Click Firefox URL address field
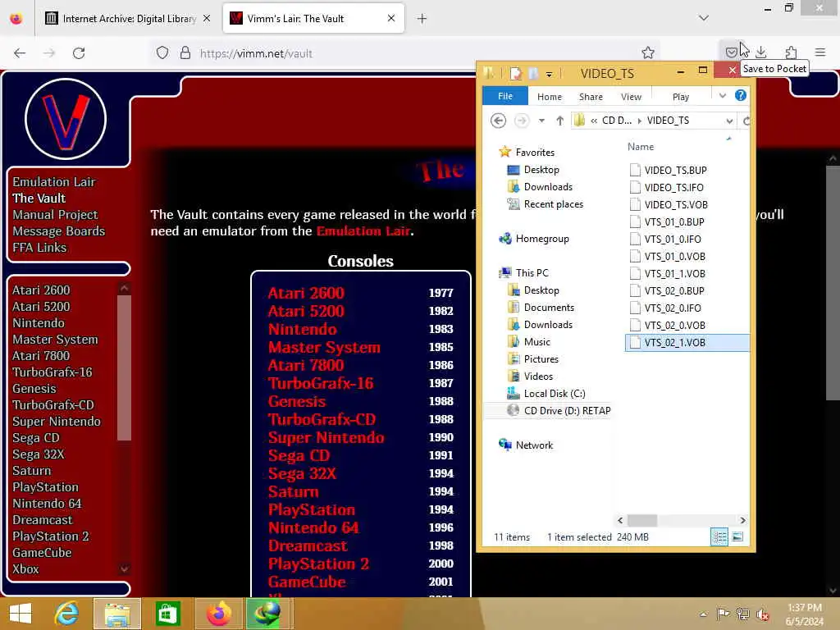 point(407,53)
